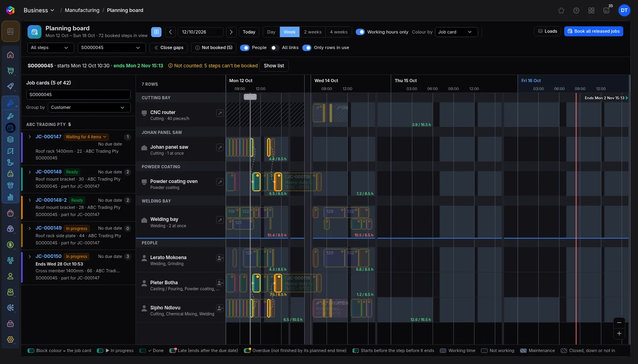Toggle Working hours only switch
The width and height of the screenshot is (638, 364).
pos(360,32)
